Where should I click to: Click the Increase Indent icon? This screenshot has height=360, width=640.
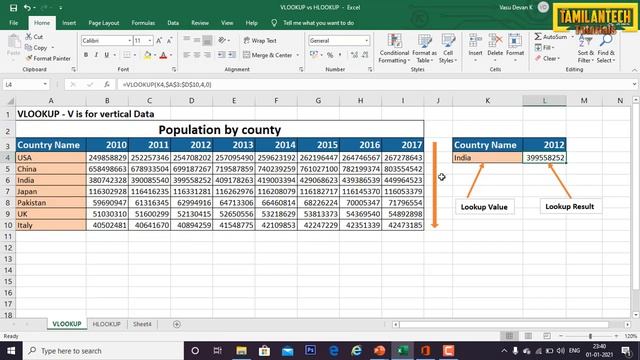[232, 55]
